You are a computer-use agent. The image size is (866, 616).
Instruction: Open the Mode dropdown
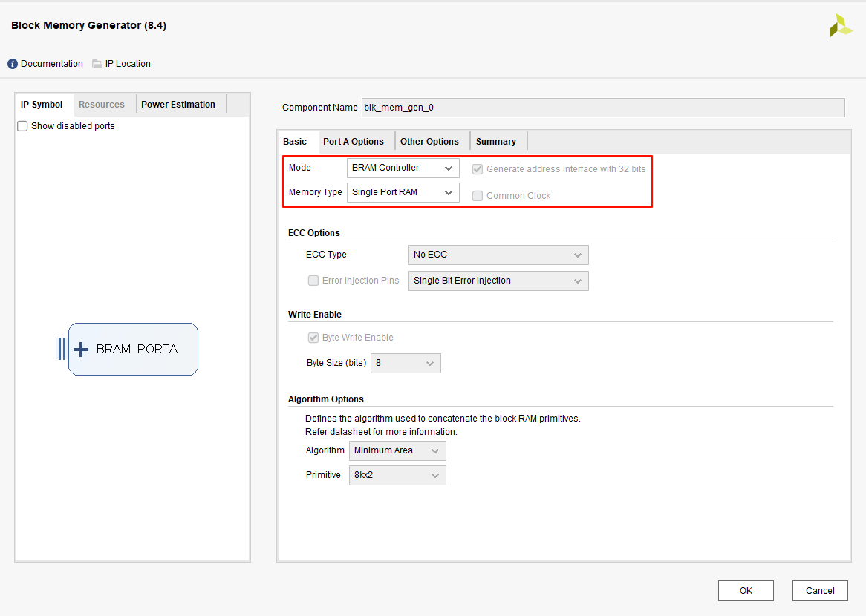click(403, 168)
